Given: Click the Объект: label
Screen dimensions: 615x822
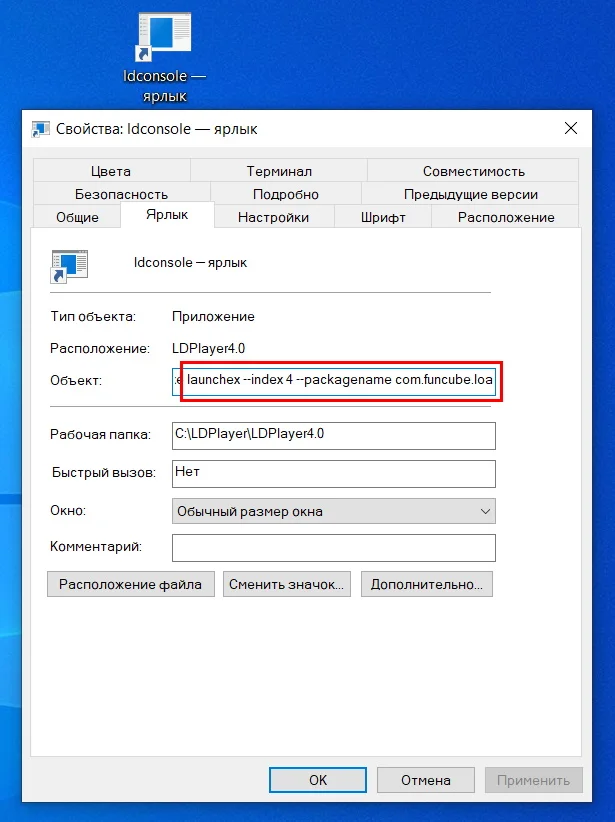Looking at the screenshot, I should (76, 381).
